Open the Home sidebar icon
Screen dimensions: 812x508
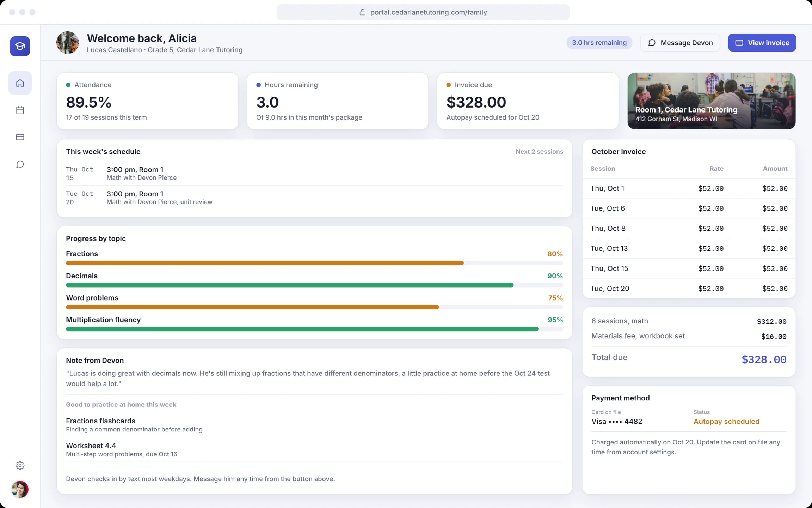[20, 83]
